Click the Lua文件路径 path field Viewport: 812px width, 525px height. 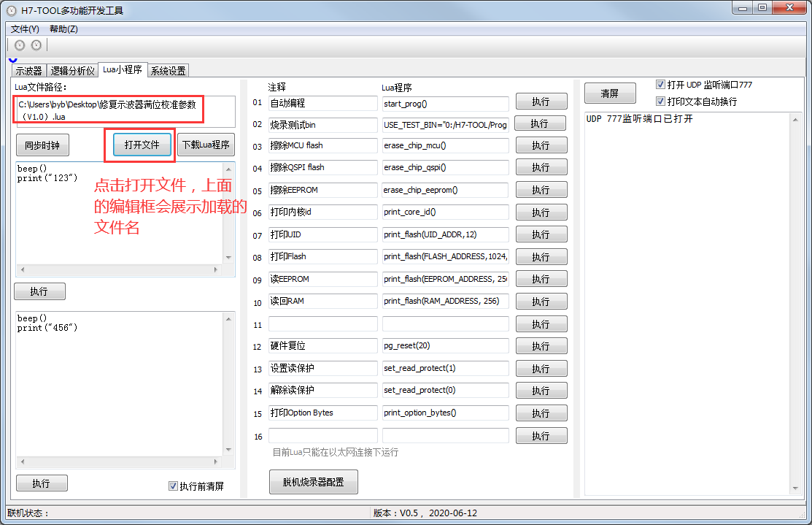pos(125,111)
